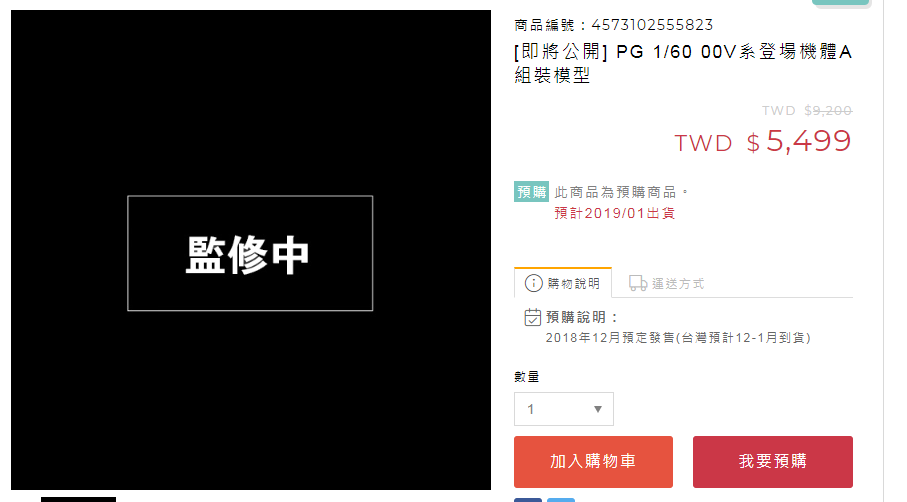This screenshot has width=907, height=502.
Task: Click the 監修中 main product image
Action: click(x=250, y=250)
